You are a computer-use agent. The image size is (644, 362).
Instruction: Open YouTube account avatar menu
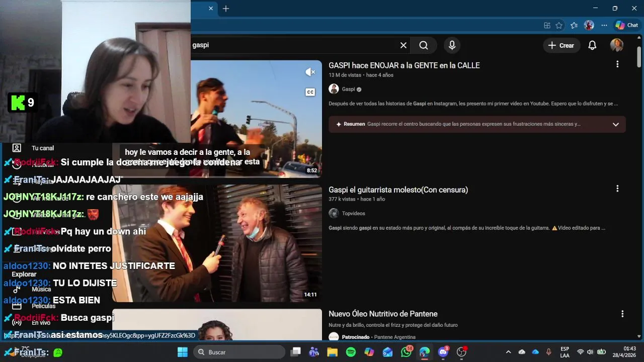[x=617, y=45]
